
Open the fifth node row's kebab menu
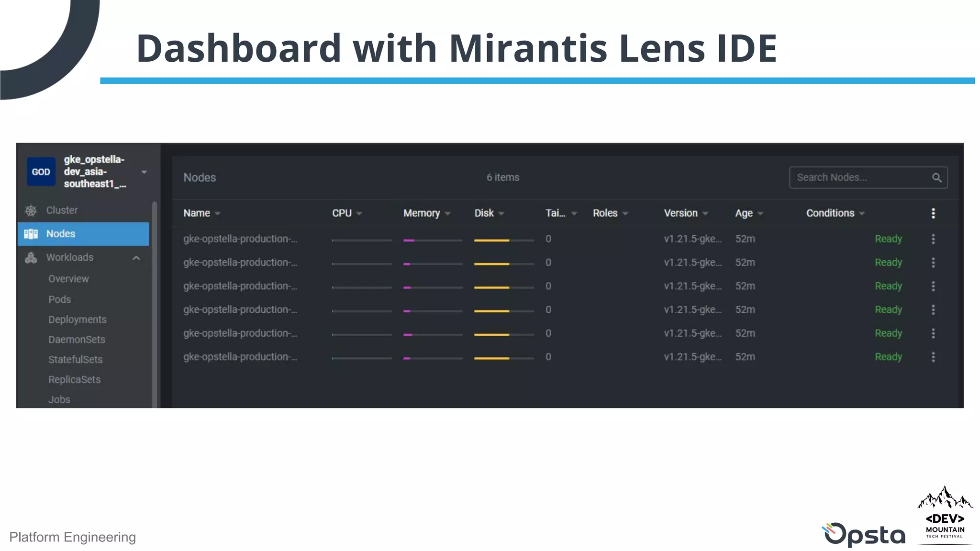(933, 333)
